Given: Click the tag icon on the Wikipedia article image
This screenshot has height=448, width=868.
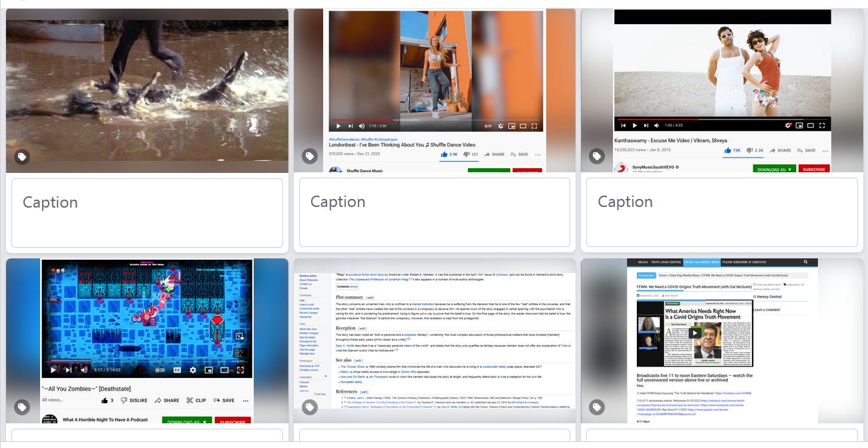Looking at the screenshot, I should [x=310, y=407].
